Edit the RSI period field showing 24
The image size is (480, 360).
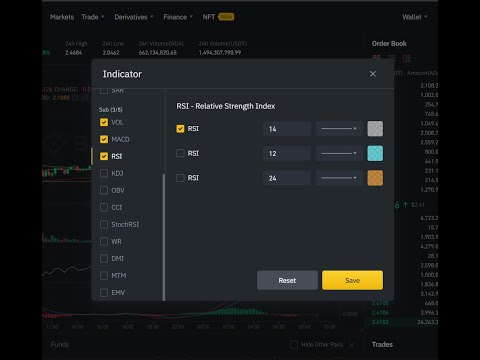tap(287, 178)
